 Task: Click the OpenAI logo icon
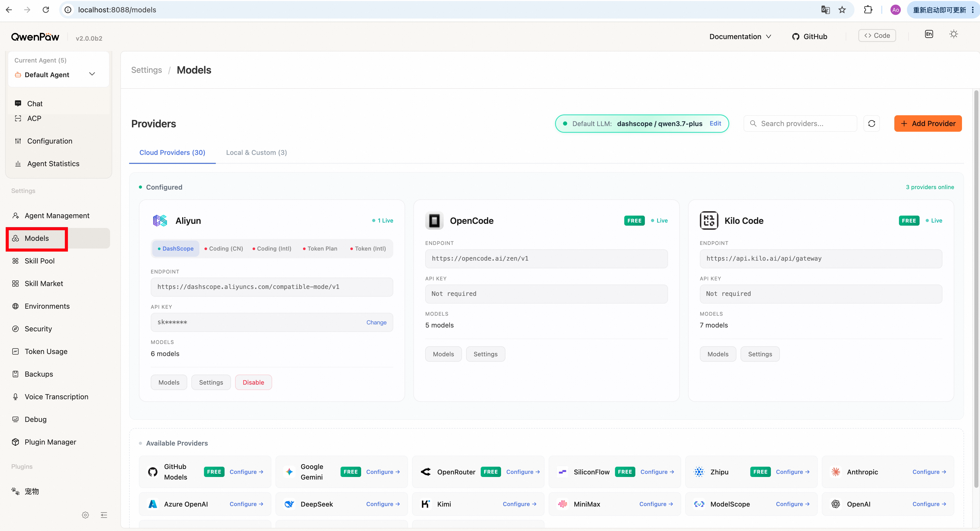click(x=835, y=504)
